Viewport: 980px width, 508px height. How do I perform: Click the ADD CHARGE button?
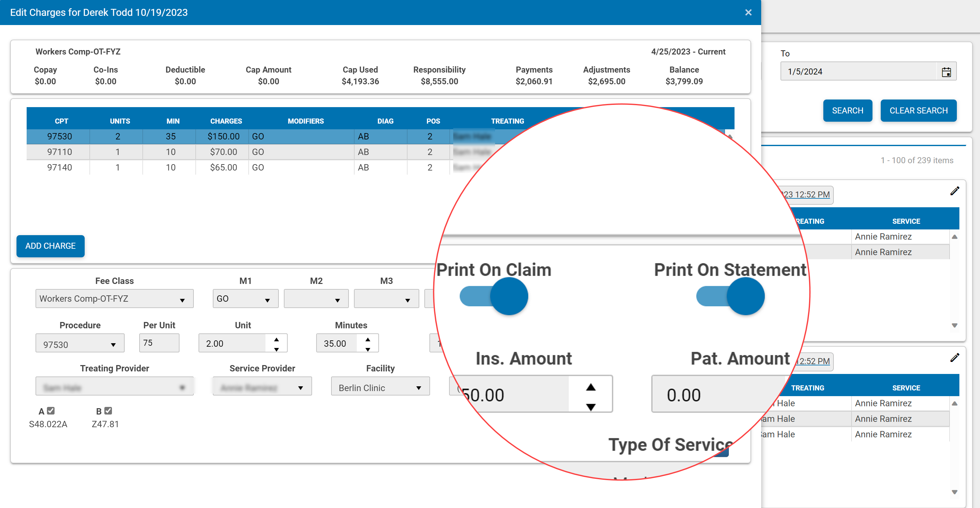[x=50, y=246]
